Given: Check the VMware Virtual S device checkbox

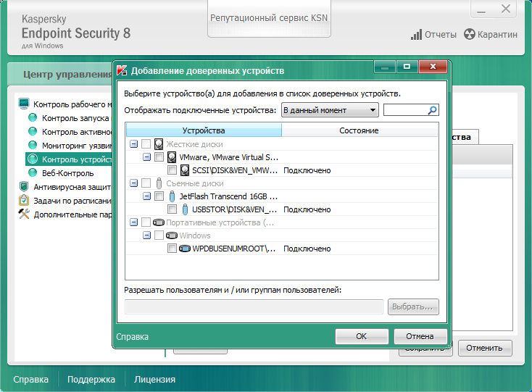Looking at the screenshot, I should pos(159,157).
